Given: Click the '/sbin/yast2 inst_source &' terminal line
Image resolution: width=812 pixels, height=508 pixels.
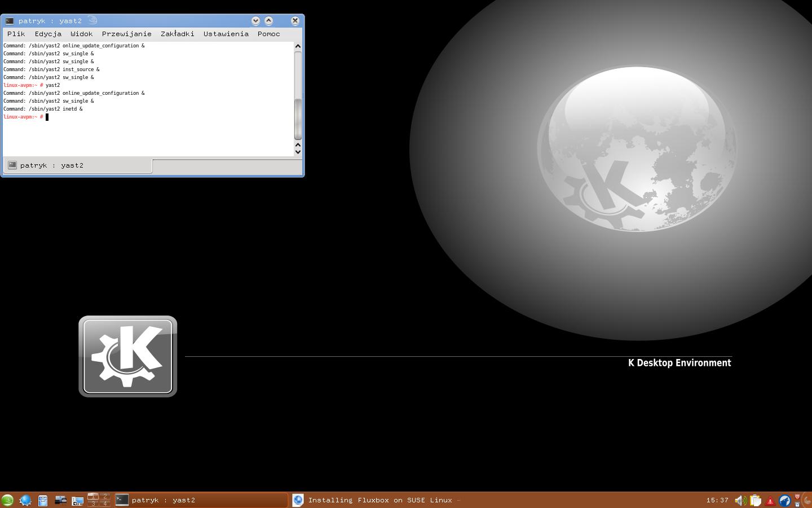Looking at the screenshot, I should (x=51, y=69).
